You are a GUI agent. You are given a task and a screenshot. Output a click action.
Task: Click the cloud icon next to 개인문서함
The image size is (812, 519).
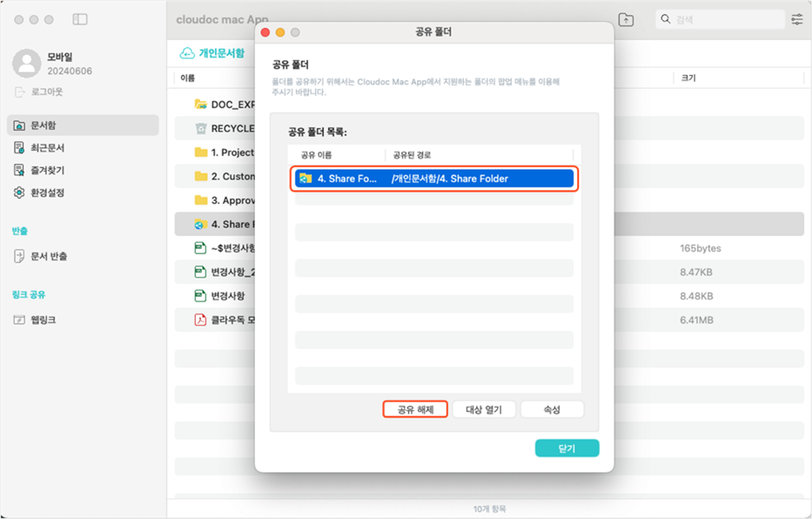tap(186, 53)
